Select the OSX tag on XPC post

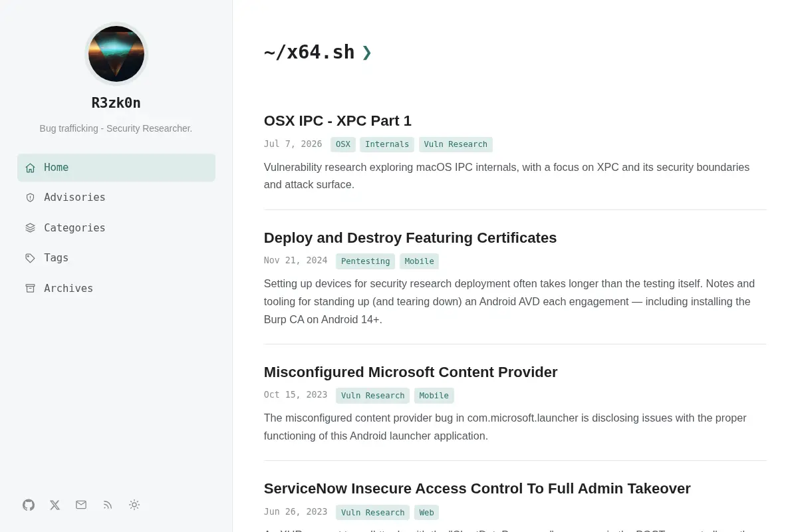click(x=343, y=144)
